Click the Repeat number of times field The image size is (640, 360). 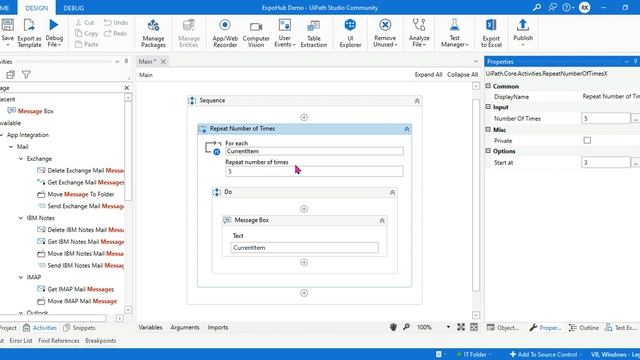coord(314,171)
